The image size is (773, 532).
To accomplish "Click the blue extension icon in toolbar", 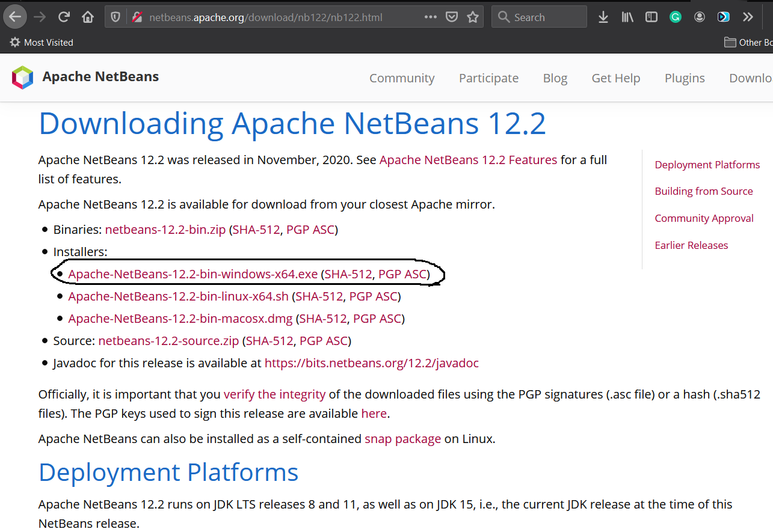I will pos(724,17).
